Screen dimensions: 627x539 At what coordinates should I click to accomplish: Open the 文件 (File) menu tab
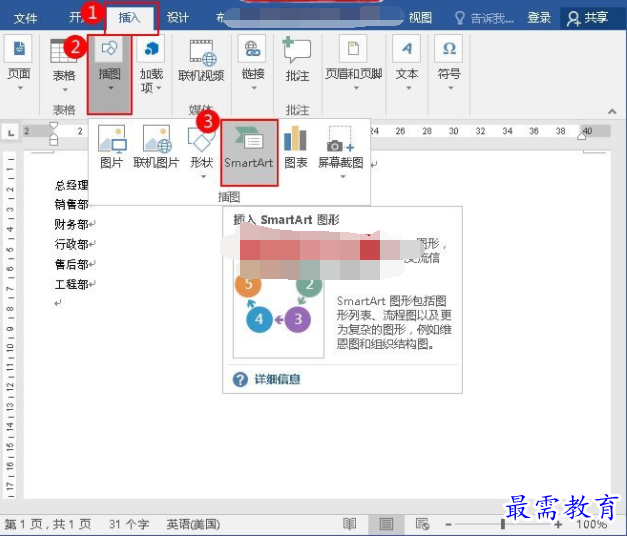click(25, 18)
